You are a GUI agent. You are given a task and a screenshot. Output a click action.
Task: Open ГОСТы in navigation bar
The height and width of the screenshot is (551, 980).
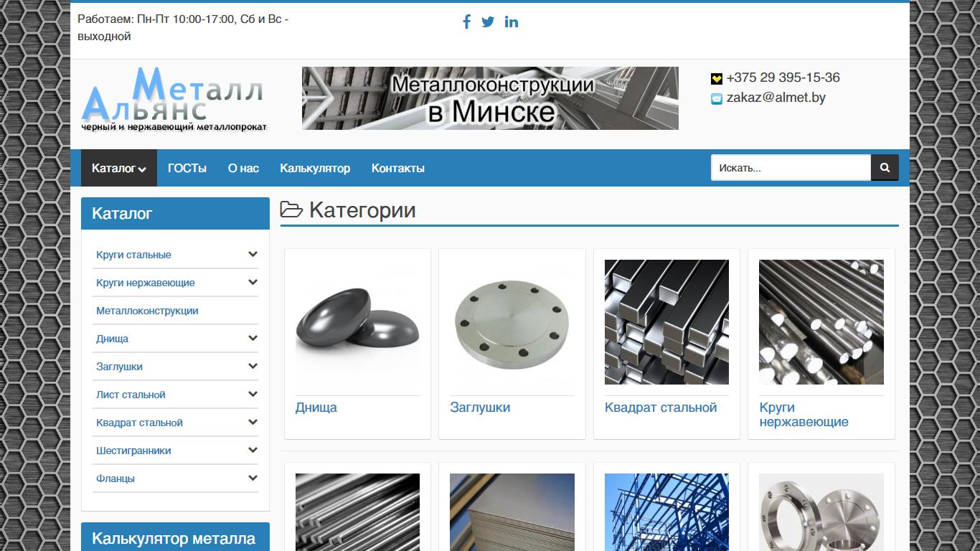(187, 168)
